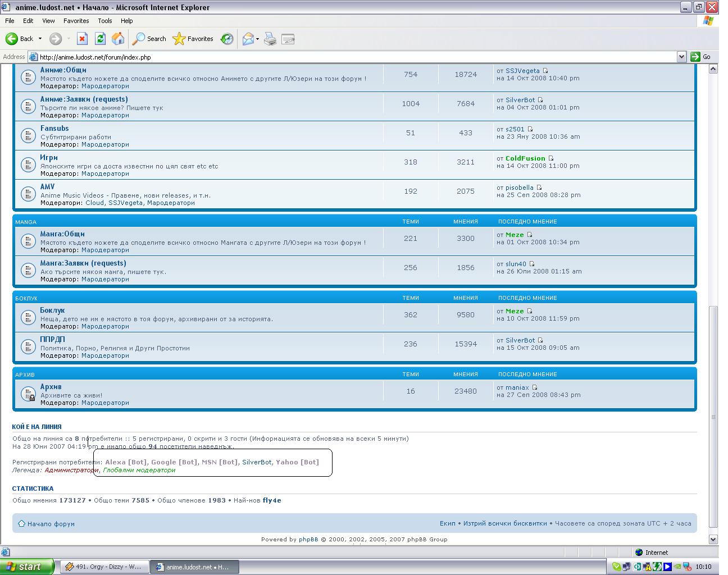Image resolution: width=728 pixels, height=575 pixels.
Task: Click the Print icon
Action: (270, 39)
